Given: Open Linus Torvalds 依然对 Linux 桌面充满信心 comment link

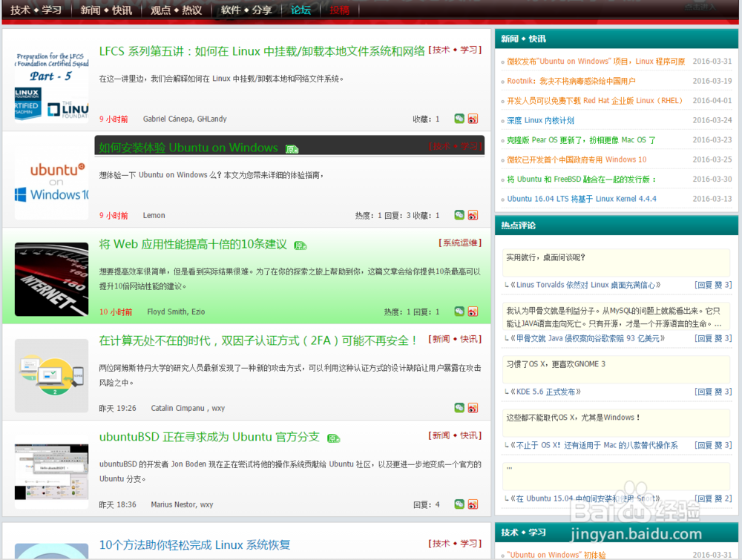Looking at the screenshot, I should click(x=585, y=285).
